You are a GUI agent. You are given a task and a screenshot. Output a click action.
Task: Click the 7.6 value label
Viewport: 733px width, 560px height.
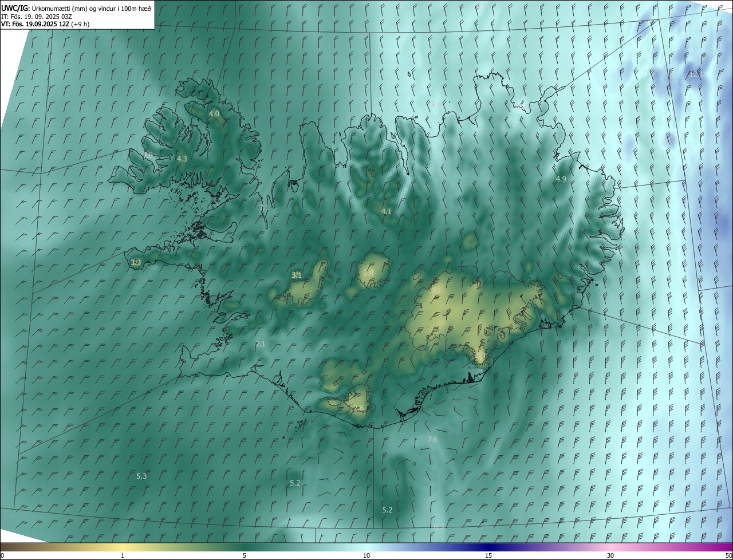click(432, 439)
